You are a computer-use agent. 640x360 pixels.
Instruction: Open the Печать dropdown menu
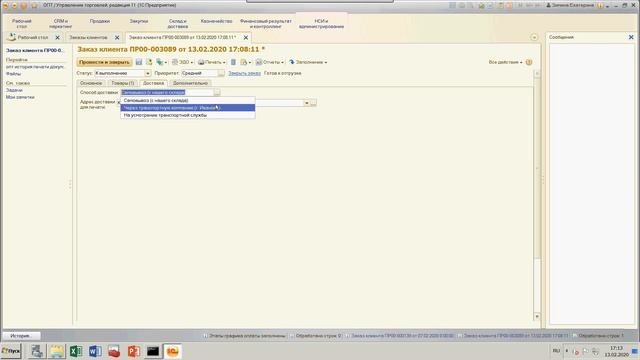211,62
